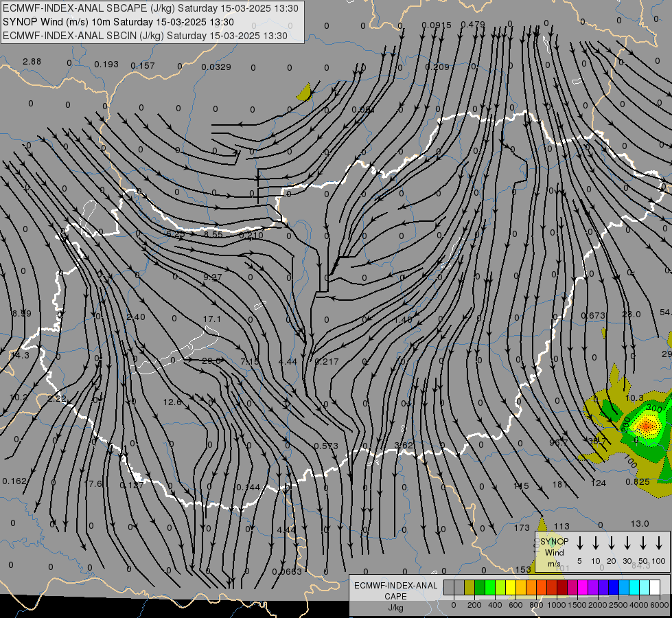The image size is (672, 618).
Task: Pick the white swatch ending the CAPE legend
Action: pyautogui.click(x=655, y=588)
